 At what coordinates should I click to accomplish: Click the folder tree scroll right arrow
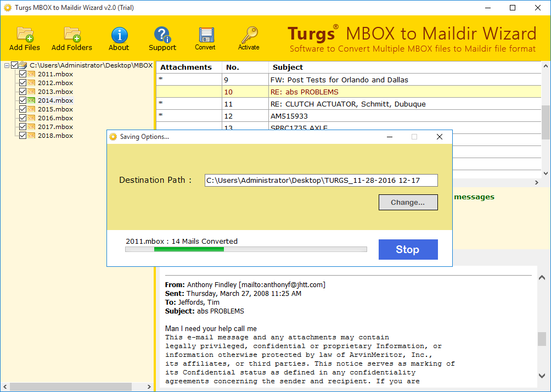point(149,387)
